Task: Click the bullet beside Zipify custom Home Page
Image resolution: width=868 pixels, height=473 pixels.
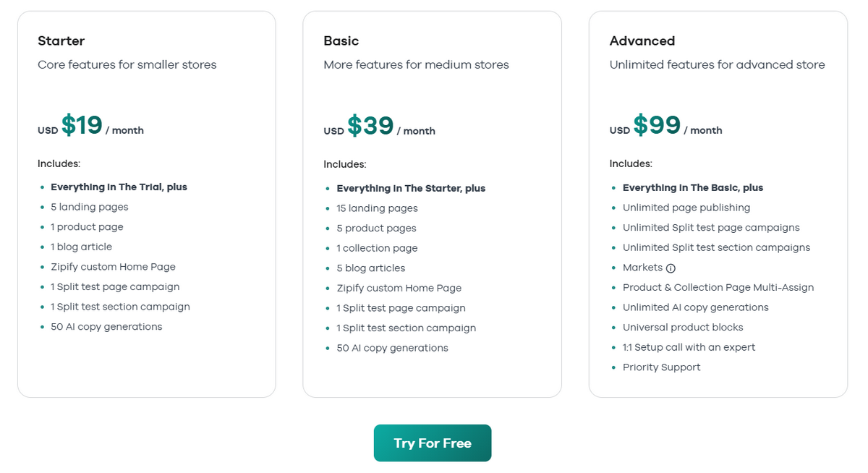Action: pos(41,266)
